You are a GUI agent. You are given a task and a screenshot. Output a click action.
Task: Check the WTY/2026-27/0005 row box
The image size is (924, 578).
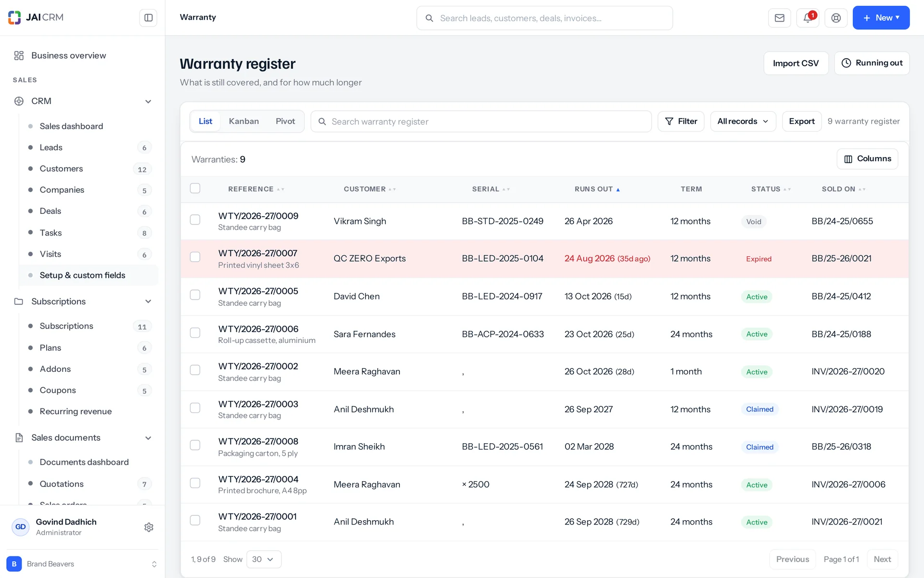pos(195,295)
